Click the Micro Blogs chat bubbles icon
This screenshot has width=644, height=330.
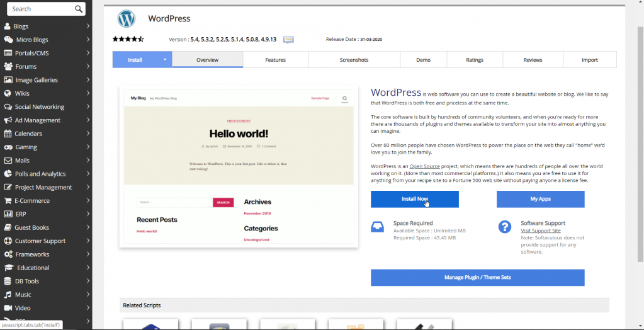pyautogui.click(x=8, y=40)
